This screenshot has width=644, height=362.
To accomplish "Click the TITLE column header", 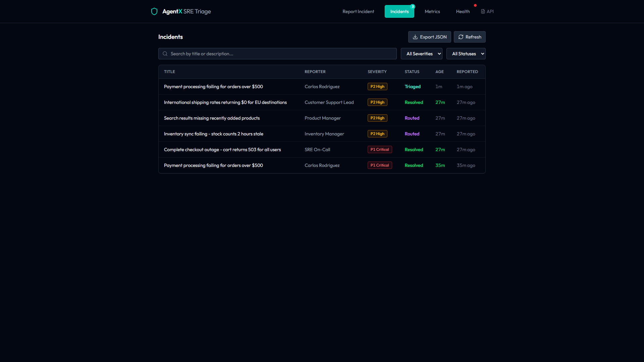I will coord(169,71).
